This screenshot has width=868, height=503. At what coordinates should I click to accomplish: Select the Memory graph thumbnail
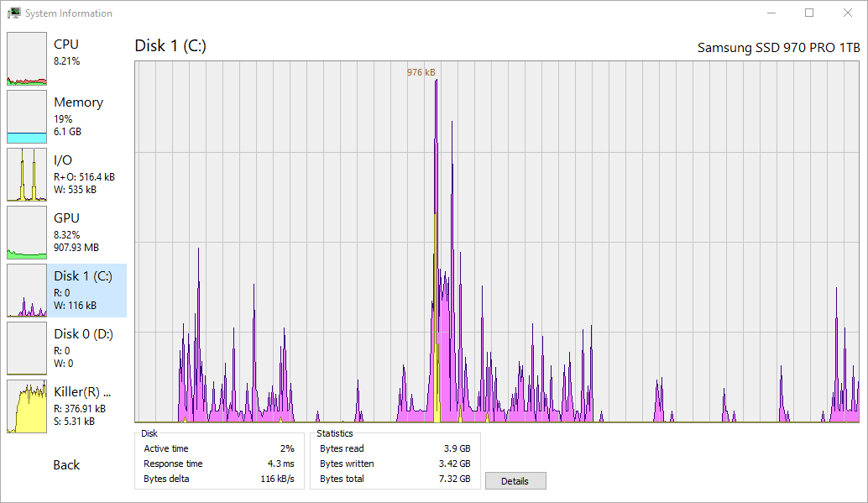pos(26,118)
